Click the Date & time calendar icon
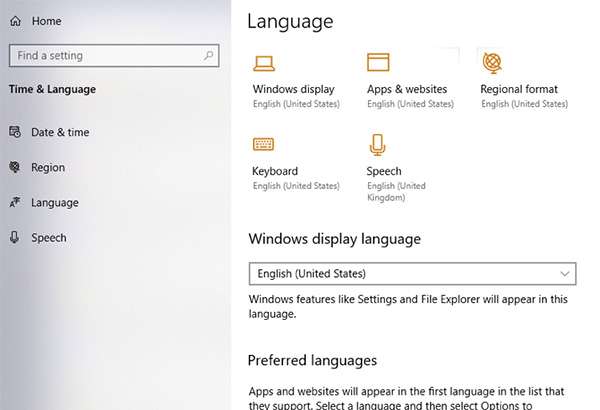Image resolution: width=600 pixels, height=410 pixels. (15, 132)
